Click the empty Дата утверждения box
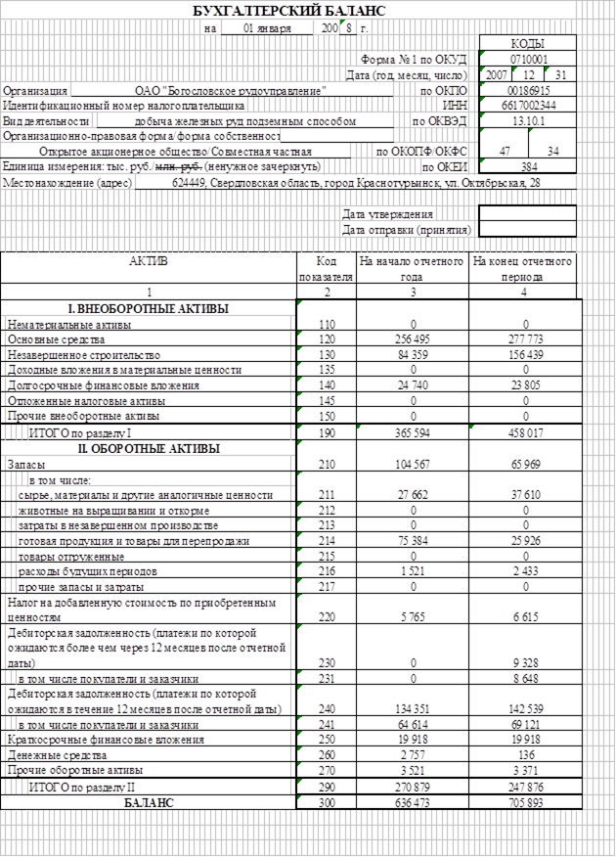 click(x=528, y=213)
